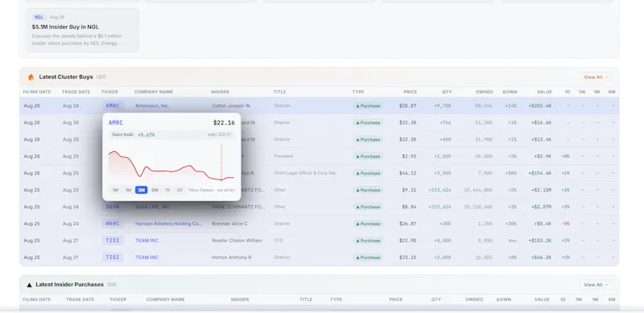Click the Purchase badge in the $9.21 row

(368, 190)
